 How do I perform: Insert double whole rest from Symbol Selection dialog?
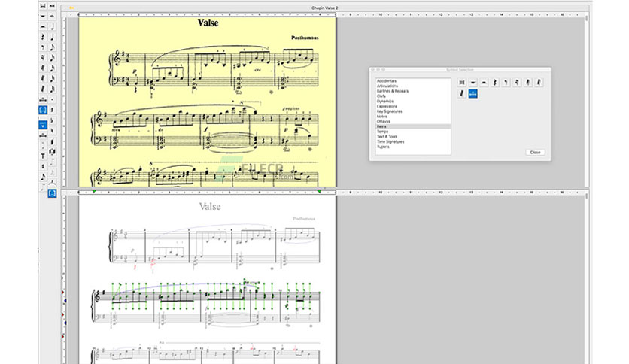(x=462, y=83)
